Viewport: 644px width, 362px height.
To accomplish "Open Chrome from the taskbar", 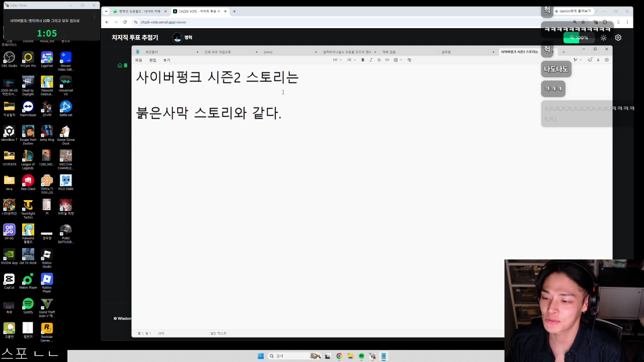I will tap(339, 356).
